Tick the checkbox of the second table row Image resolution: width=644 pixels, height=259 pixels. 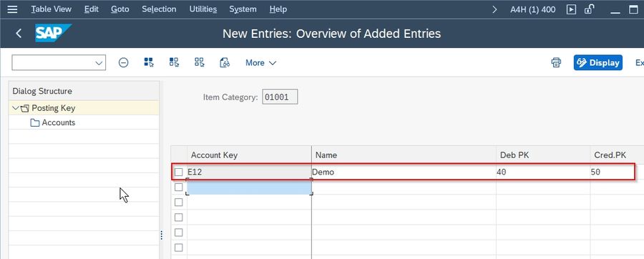[x=179, y=187]
